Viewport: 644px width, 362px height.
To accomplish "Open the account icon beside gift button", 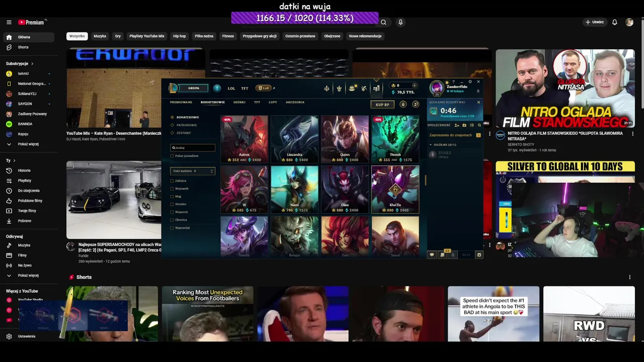I will pyautogui.click(x=416, y=104).
